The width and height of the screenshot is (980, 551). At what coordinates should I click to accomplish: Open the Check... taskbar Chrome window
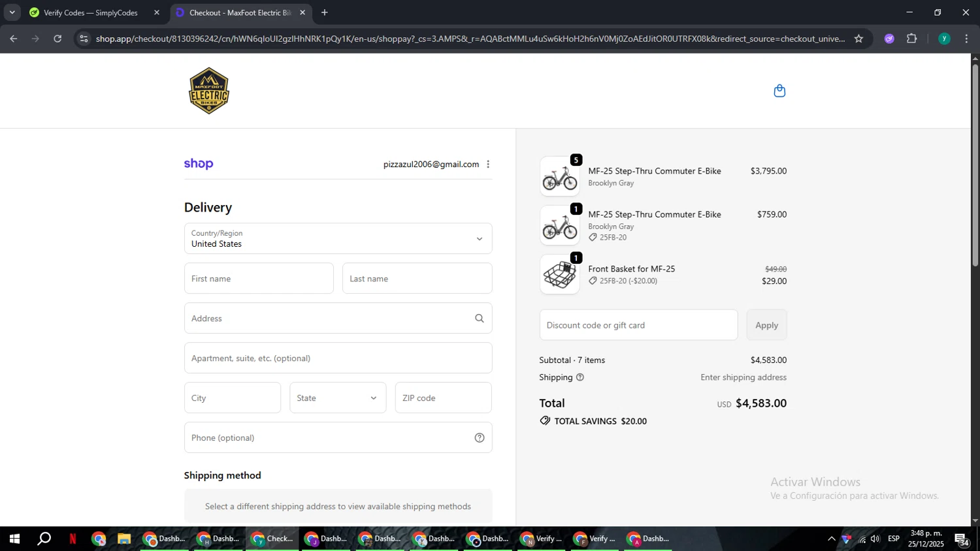pos(272,539)
